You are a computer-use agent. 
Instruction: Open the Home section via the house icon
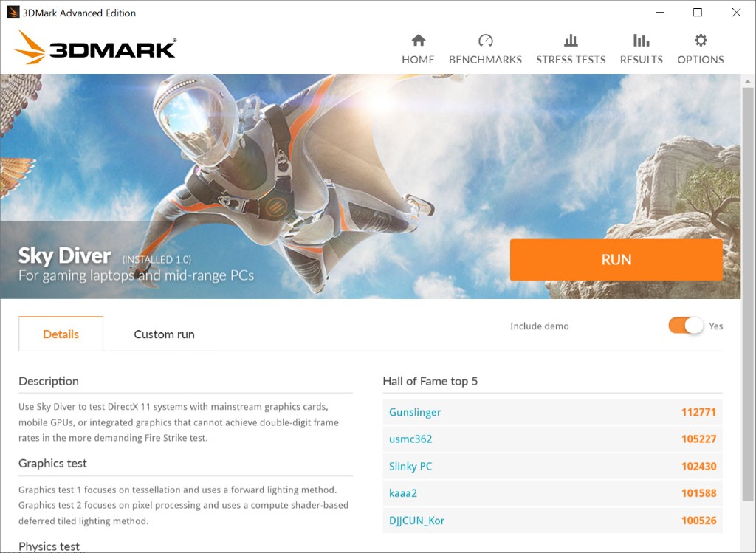click(x=419, y=40)
